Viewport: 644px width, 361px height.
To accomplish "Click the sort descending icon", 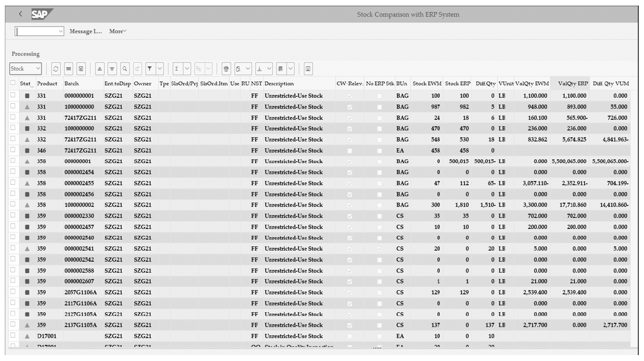I will click(112, 68).
